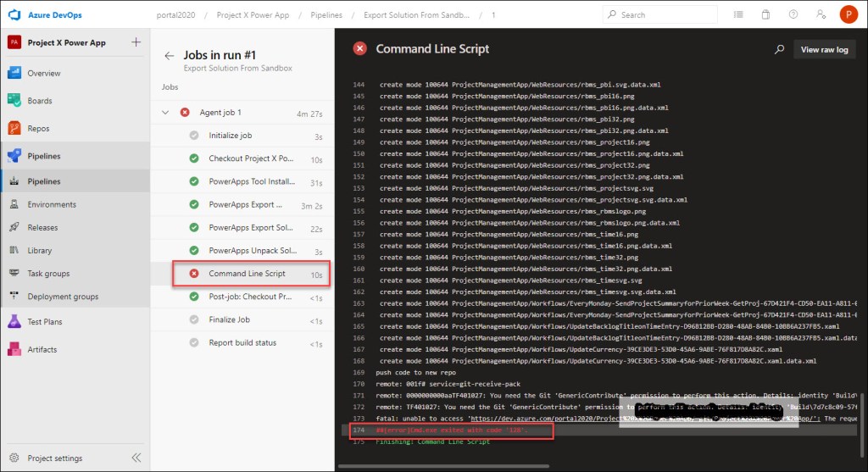Open Repos in the left sidebar
This screenshot has height=472, width=868.
38,129
